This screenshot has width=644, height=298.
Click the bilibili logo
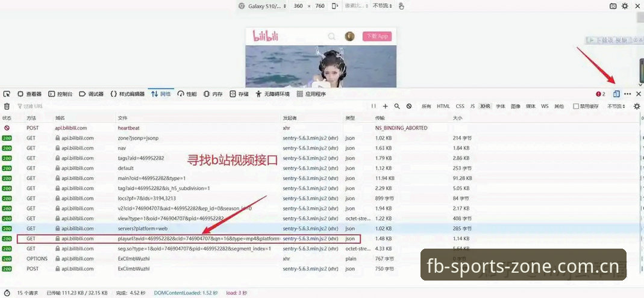tap(265, 36)
